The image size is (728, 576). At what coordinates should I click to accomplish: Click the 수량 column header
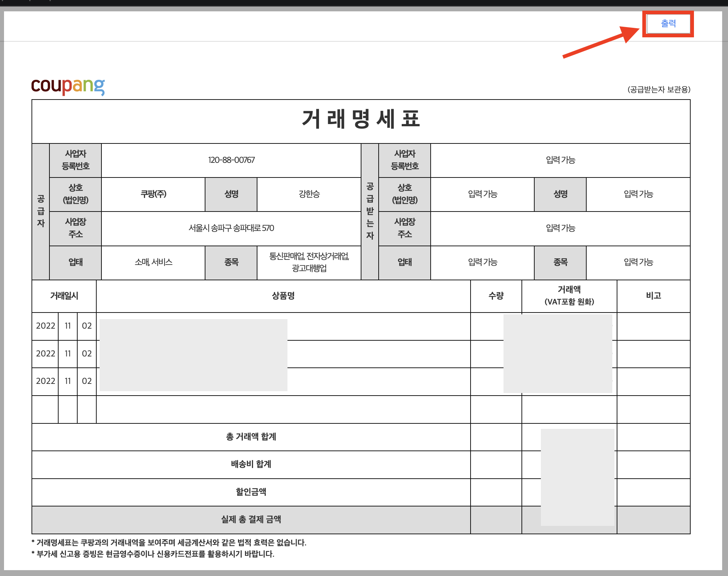point(496,296)
